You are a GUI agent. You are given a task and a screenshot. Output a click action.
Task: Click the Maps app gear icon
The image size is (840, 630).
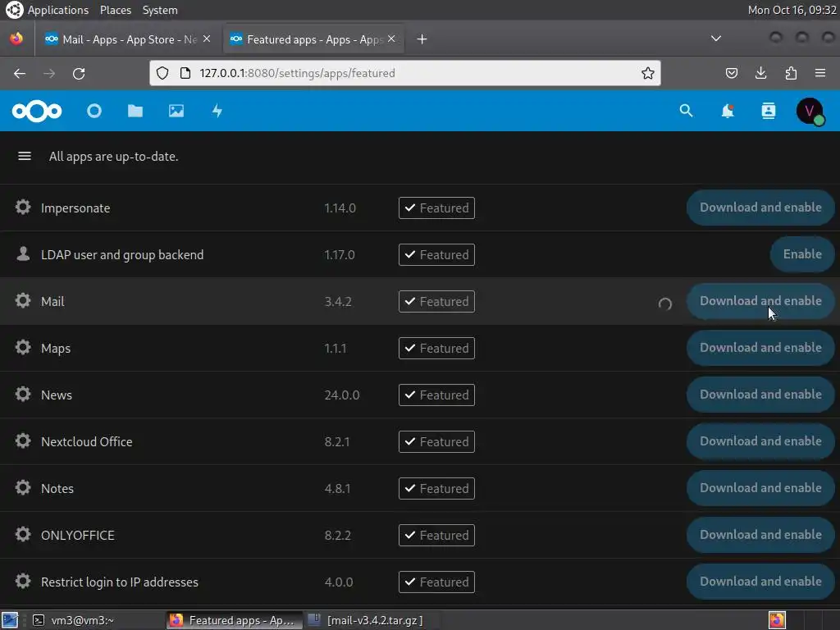pyautogui.click(x=22, y=347)
